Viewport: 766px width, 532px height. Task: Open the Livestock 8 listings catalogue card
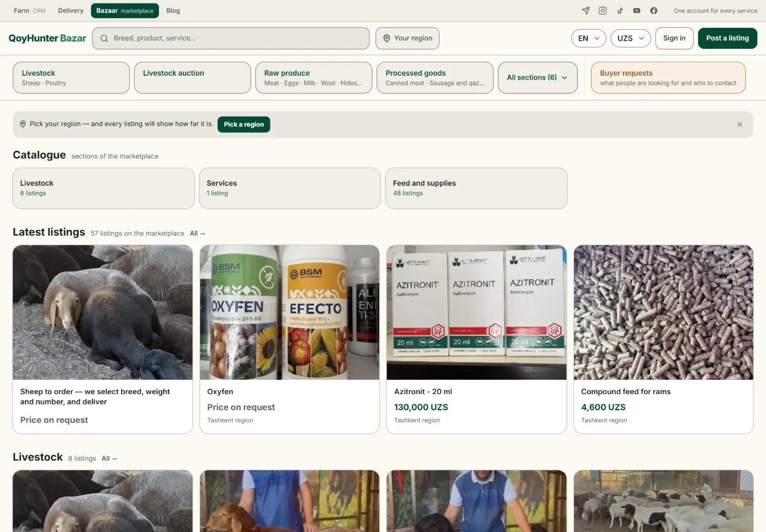[x=103, y=188]
